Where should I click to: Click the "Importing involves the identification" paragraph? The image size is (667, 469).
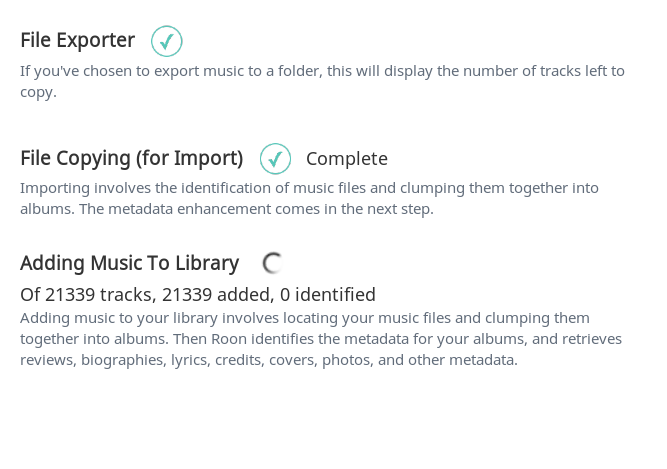[310, 199]
